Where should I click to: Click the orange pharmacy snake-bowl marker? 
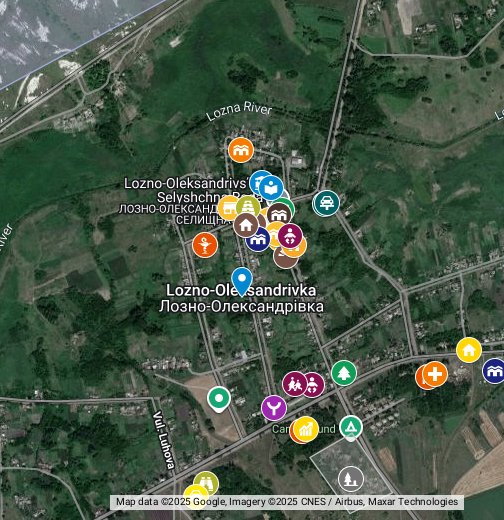click(205, 245)
